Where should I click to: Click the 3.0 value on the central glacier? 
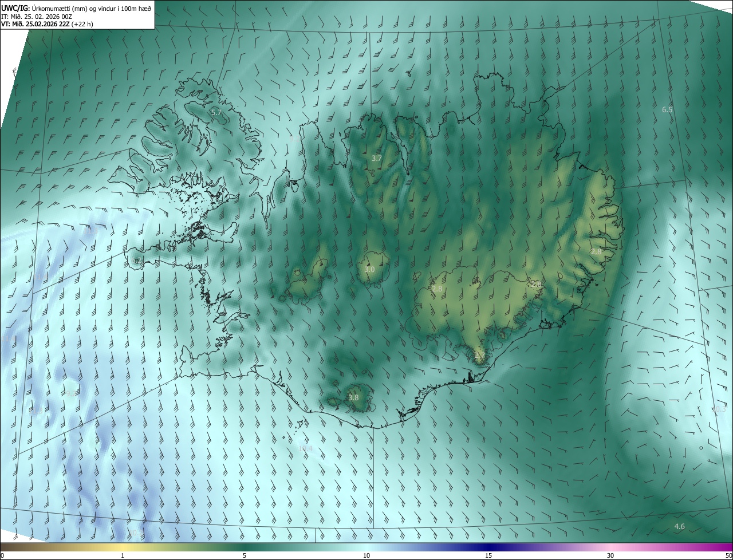(x=369, y=269)
